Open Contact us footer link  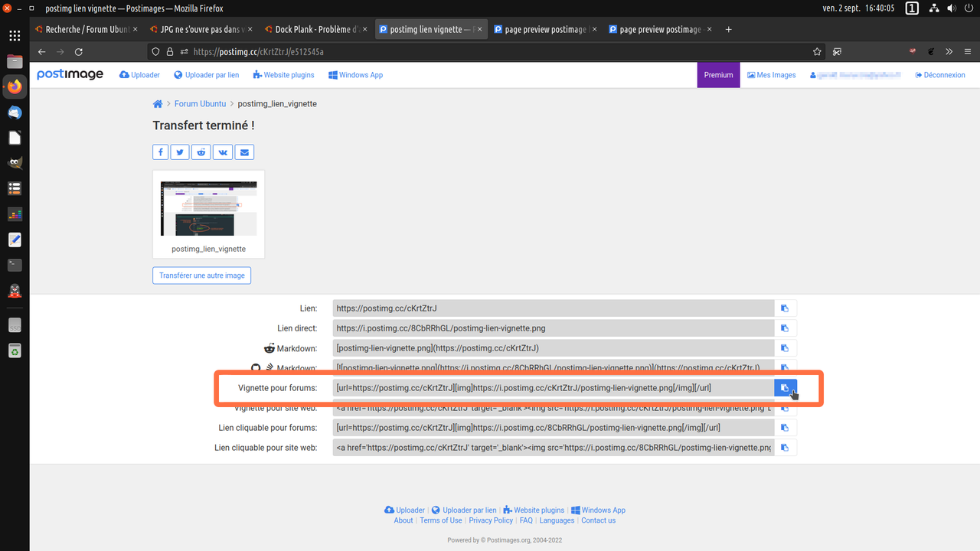(x=598, y=520)
